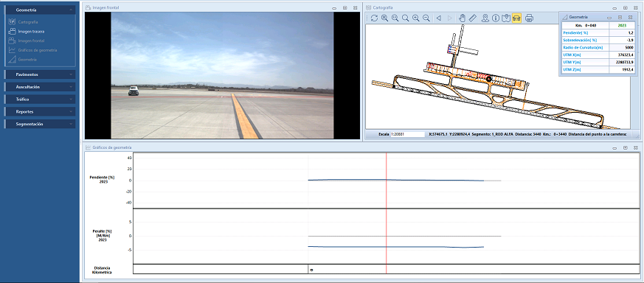Click the person location pin icon
This screenshot has width=644, height=283.
485,18
